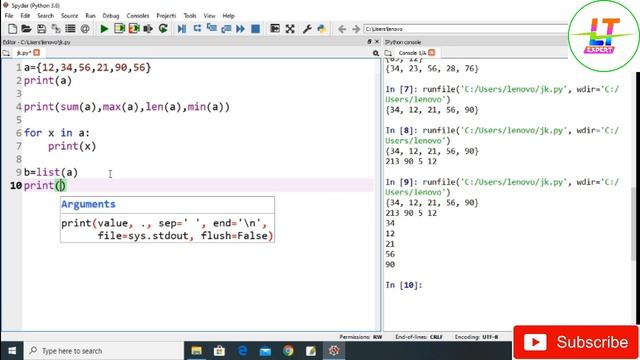640x360 pixels.
Task: Open the File menu
Action: (9, 16)
